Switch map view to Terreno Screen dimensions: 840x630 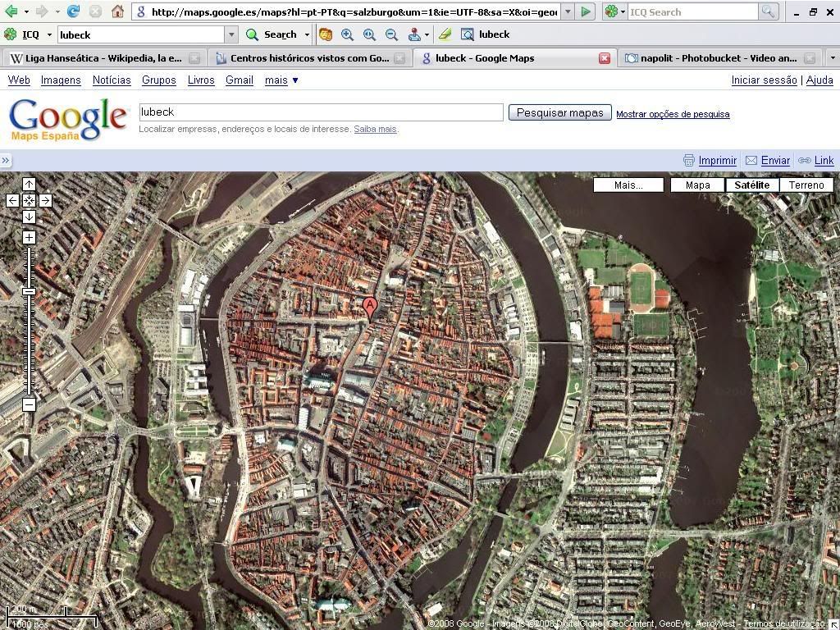(806, 185)
